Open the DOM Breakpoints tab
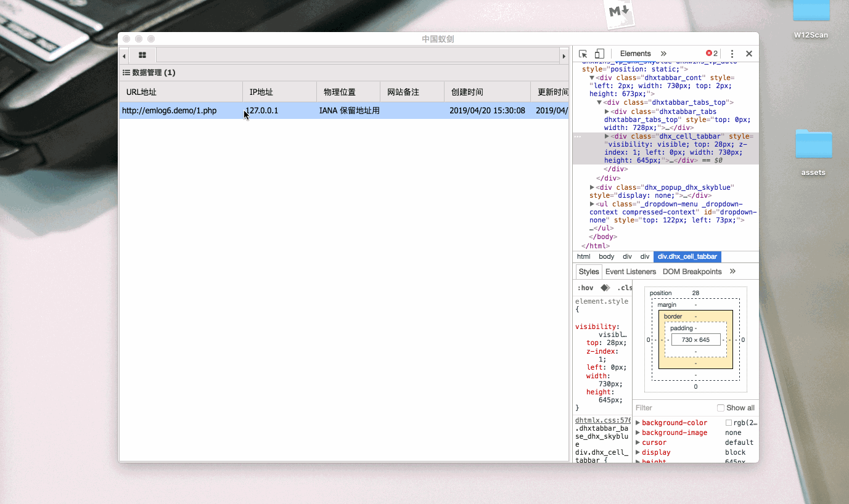This screenshot has width=849, height=504. [x=692, y=272]
